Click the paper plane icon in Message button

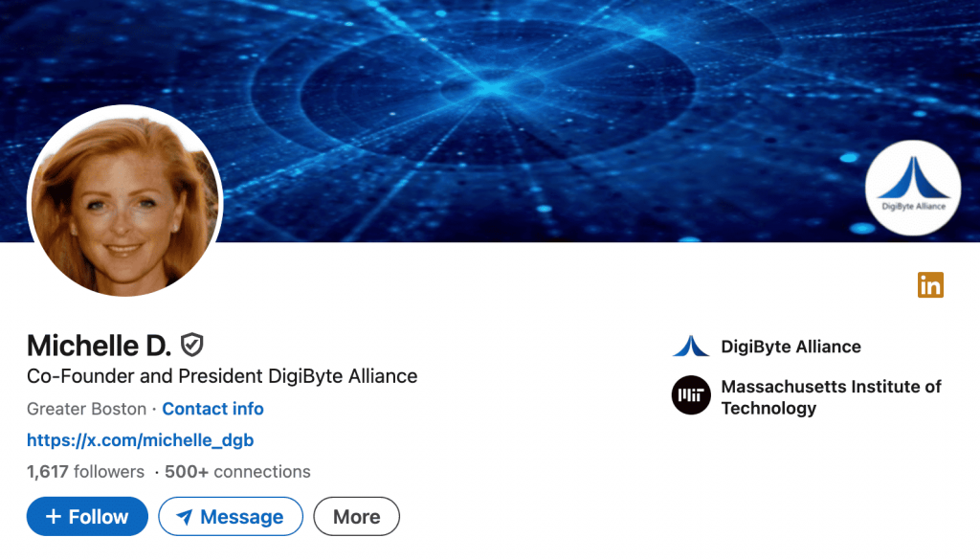(x=185, y=517)
